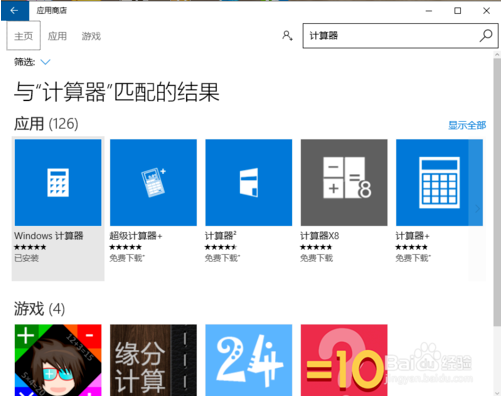Click the 计算器X8 title text
The image size is (503, 402).
(320, 236)
